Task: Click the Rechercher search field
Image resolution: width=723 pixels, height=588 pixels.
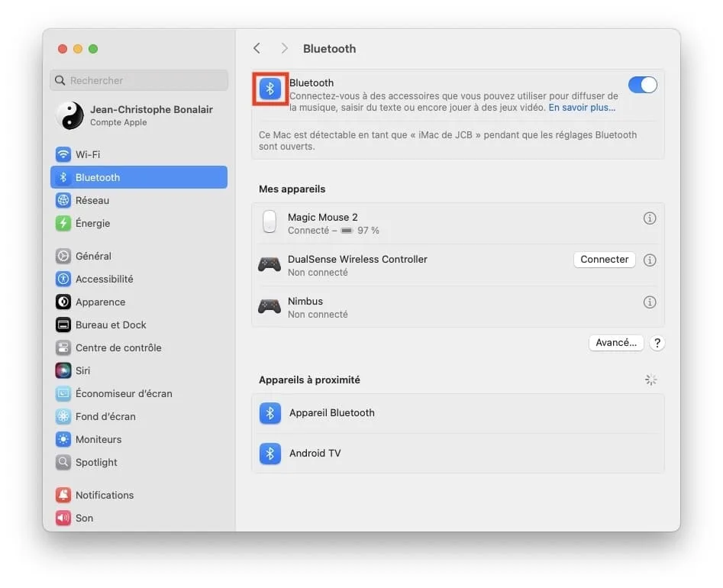Action: pyautogui.click(x=139, y=80)
